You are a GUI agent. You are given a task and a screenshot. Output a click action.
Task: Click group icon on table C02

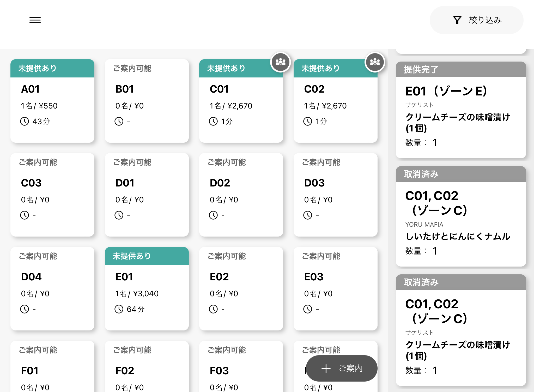click(375, 62)
